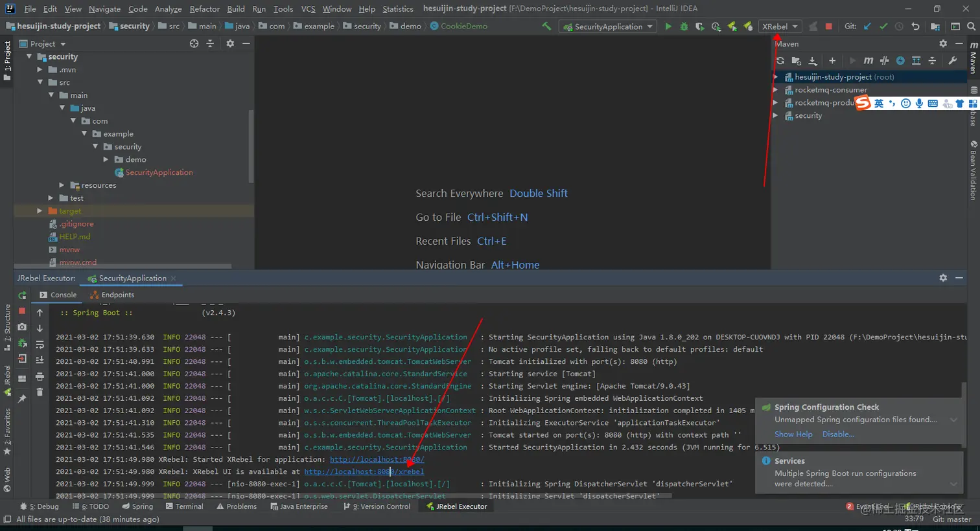Viewport: 980px width, 531px height.
Task: Click Project panel locate target icon
Action: 194,43
